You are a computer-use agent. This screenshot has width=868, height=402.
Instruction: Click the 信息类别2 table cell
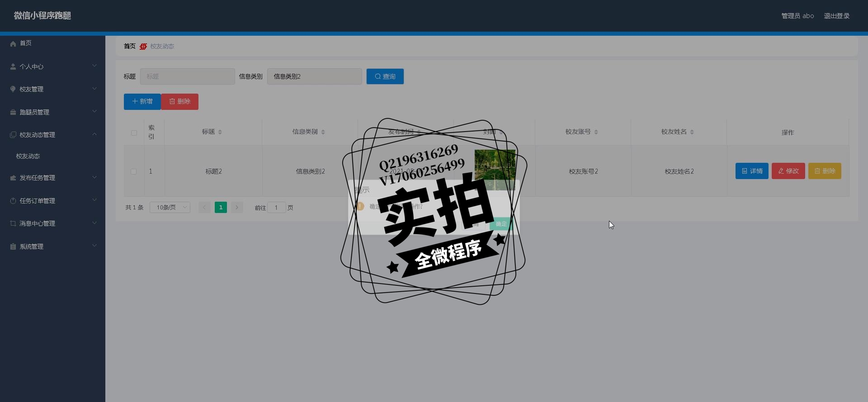point(311,171)
